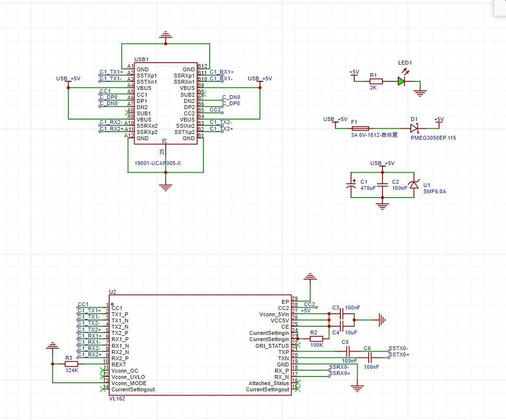Click the SSTX0- net label
This screenshot has width=506, height=420.
coord(398,348)
